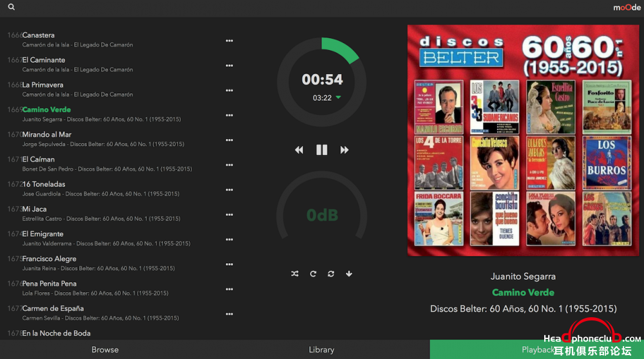Click green Camino Verde title under cover

tap(523, 293)
